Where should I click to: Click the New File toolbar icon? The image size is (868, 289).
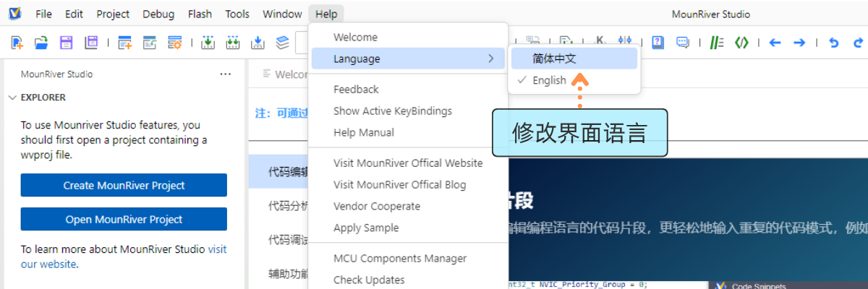(17, 43)
